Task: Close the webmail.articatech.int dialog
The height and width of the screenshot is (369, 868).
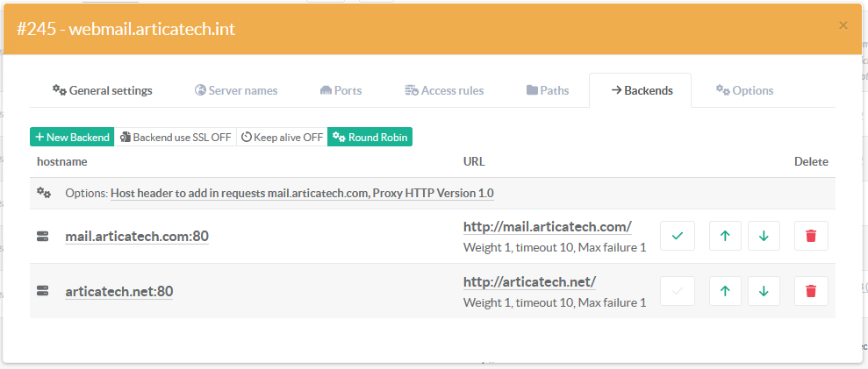Action: [x=843, y=25]
